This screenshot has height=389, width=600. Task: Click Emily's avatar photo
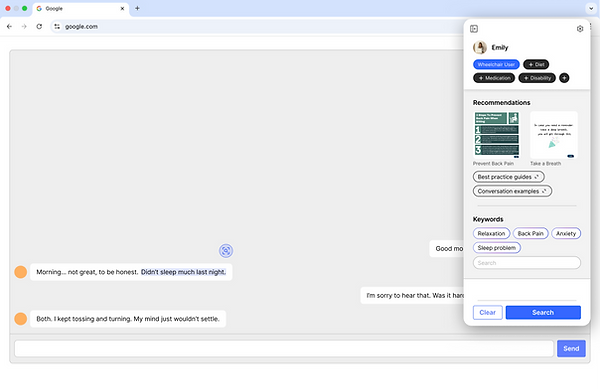tap(480, 47)
